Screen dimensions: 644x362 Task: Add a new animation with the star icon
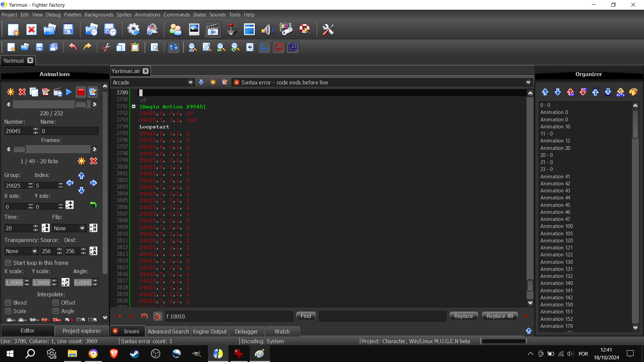11,92
